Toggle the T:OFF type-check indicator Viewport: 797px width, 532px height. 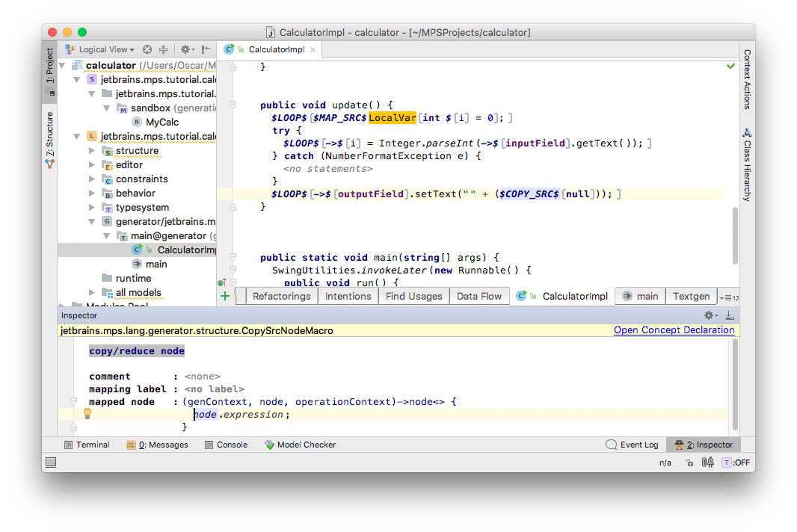[x=736, y=463]
